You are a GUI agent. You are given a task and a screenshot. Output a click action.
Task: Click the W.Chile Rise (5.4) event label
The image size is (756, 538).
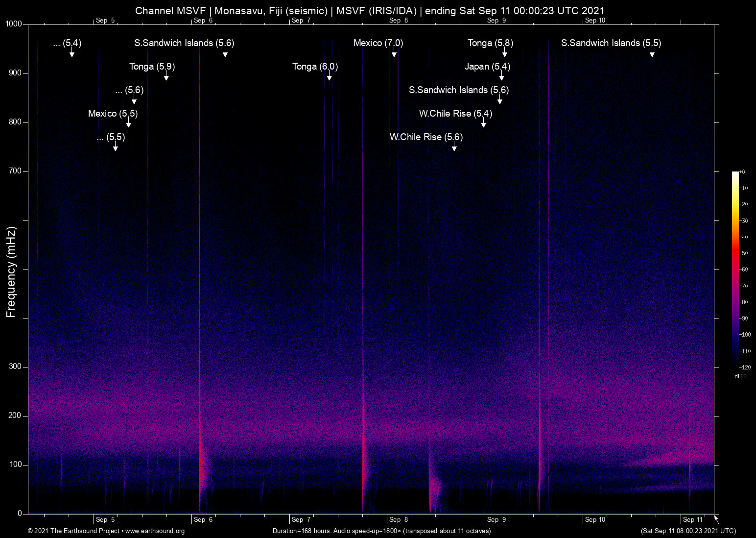(455, 113)
